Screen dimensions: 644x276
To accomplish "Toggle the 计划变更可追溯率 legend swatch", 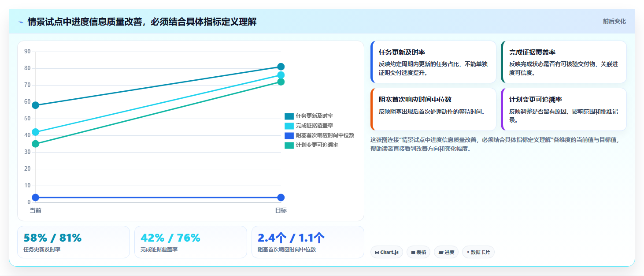I will click(x=289, y=145).
